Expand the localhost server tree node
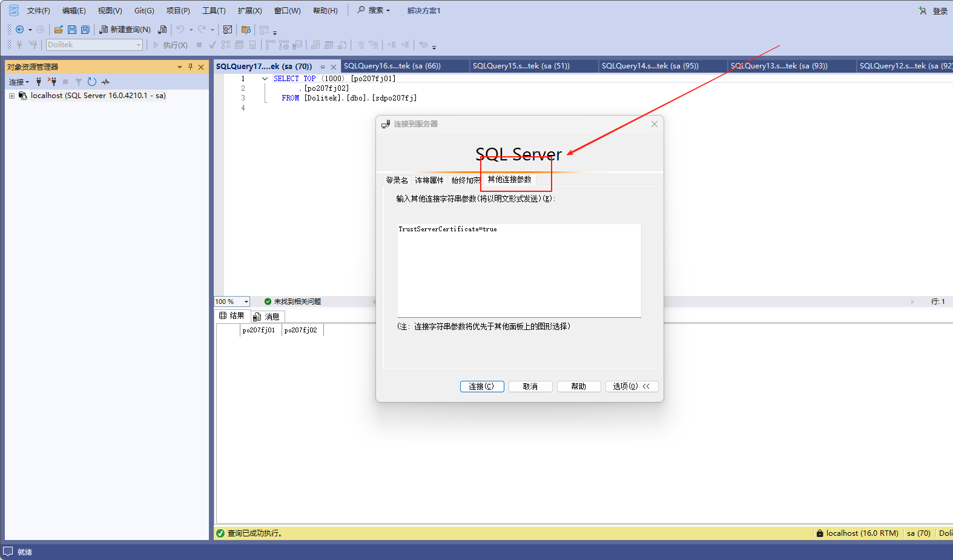The width and height of the screenshot is (953, 560). click(12, 96)
